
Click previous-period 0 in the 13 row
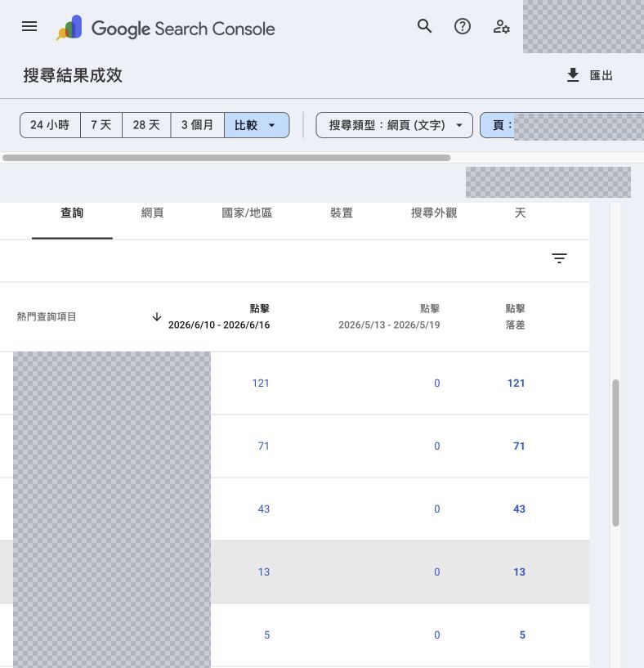click(x=437, y=572)
